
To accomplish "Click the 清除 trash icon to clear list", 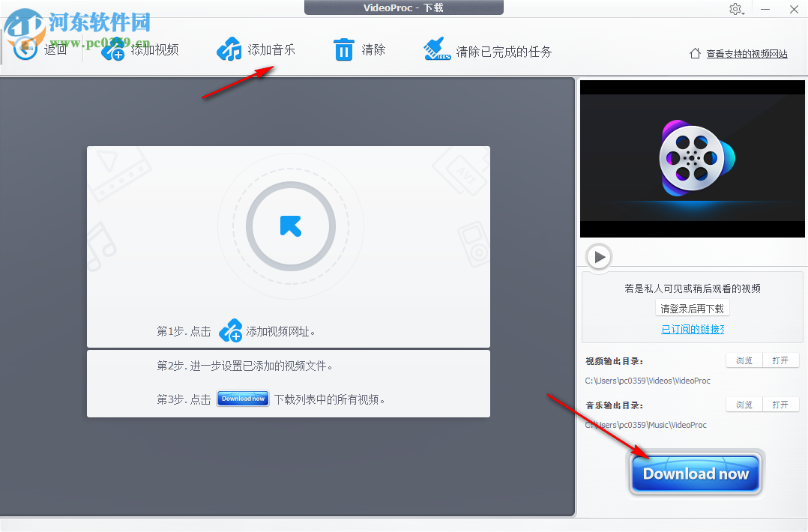I will point(343,49).
